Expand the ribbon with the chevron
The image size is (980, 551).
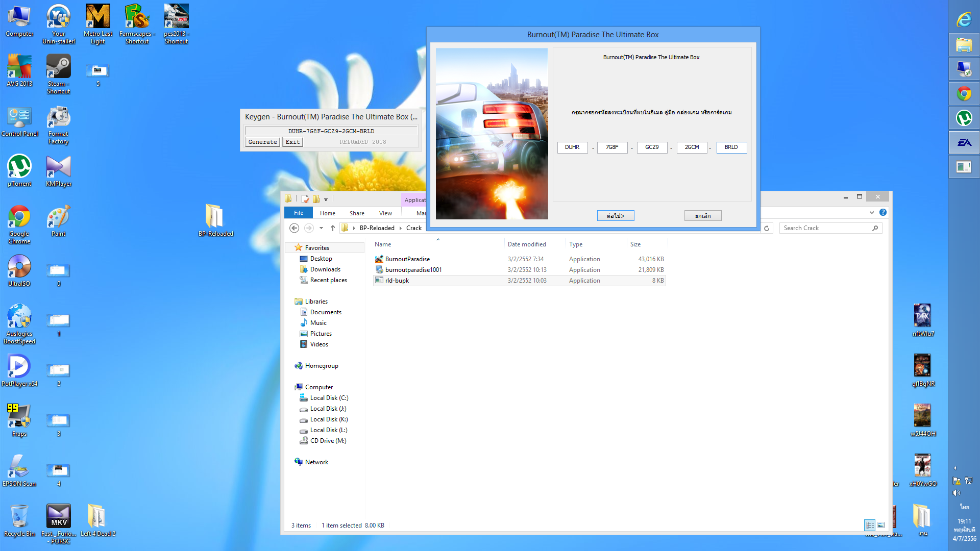coord(872,212)
